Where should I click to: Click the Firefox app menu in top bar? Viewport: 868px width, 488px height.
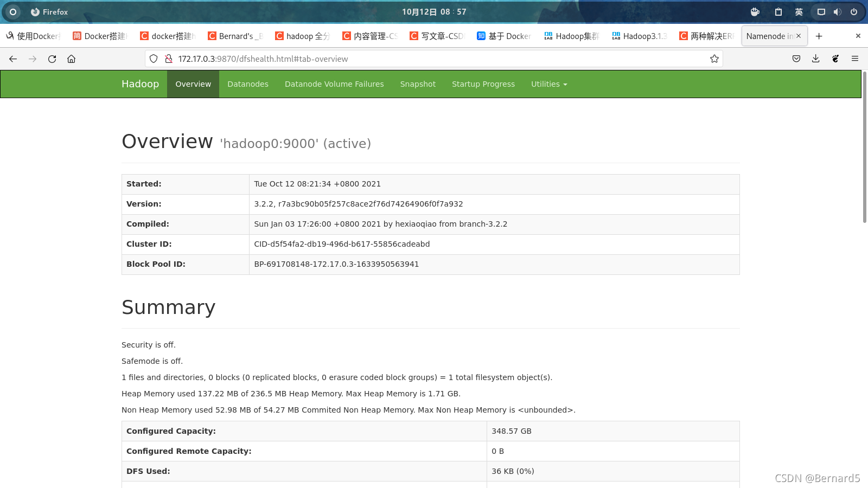(49, 11)
